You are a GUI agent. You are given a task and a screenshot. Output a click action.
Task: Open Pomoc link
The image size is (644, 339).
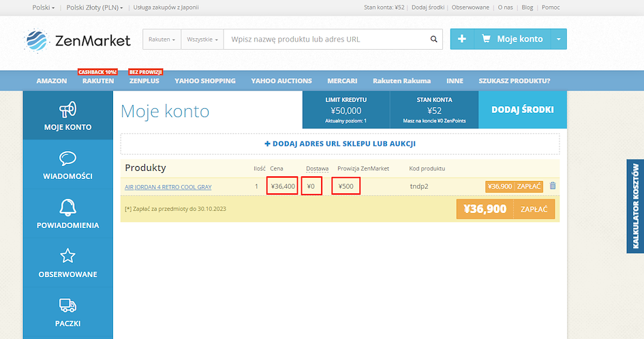551,7
